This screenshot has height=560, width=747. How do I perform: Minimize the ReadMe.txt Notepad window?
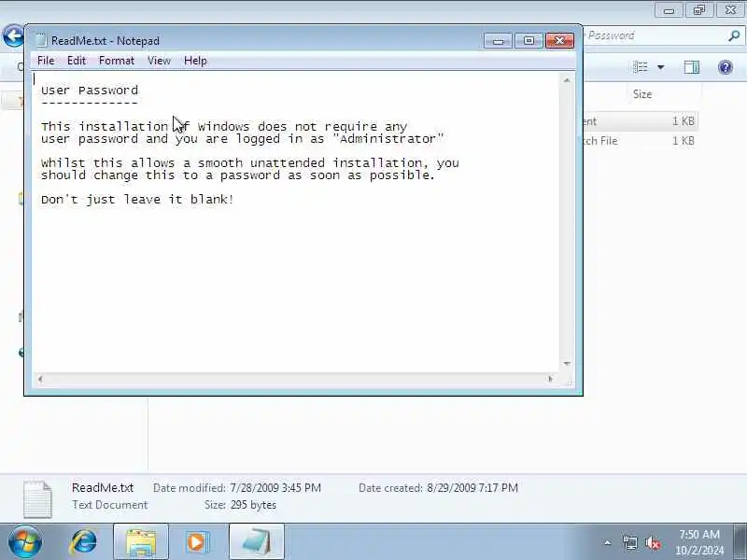(498, 41)
